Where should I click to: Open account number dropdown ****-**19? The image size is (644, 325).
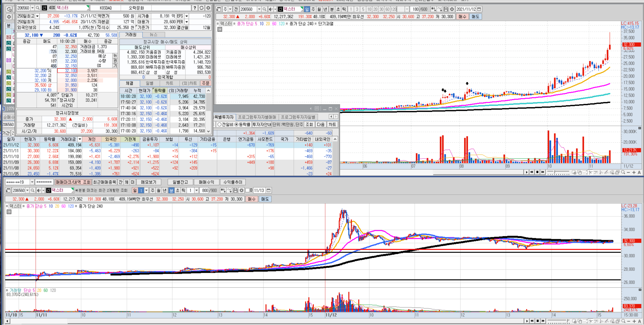(x=32, y=182)
